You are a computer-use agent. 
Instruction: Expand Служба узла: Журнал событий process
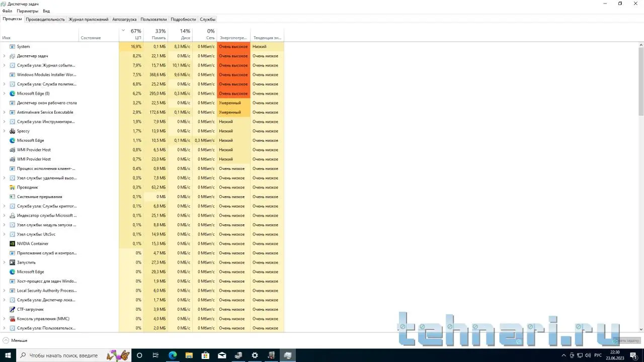click(5, 65)
